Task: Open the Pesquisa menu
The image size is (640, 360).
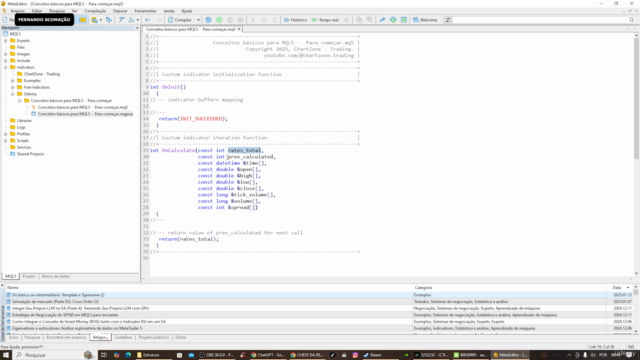Action: (x=57, y=11)
